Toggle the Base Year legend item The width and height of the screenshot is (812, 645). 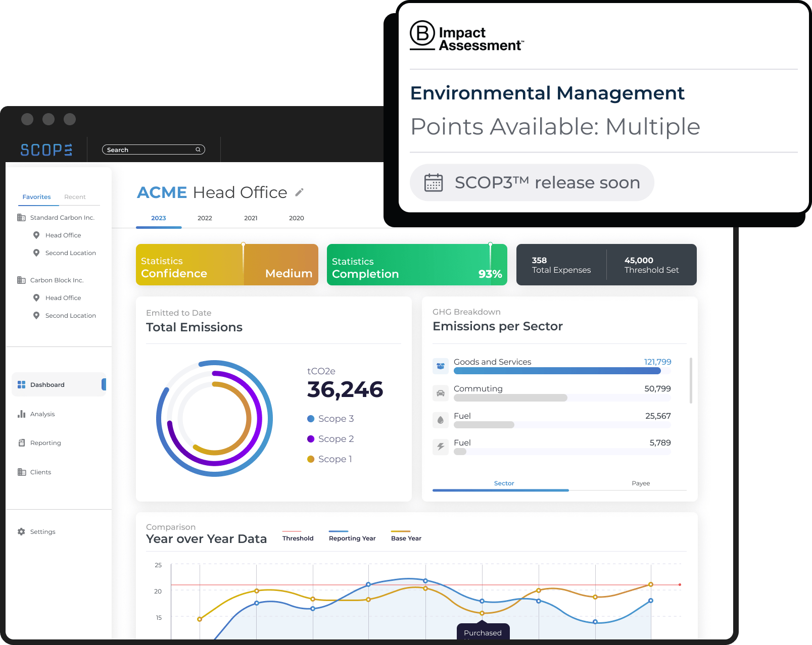tap(406, 536)
